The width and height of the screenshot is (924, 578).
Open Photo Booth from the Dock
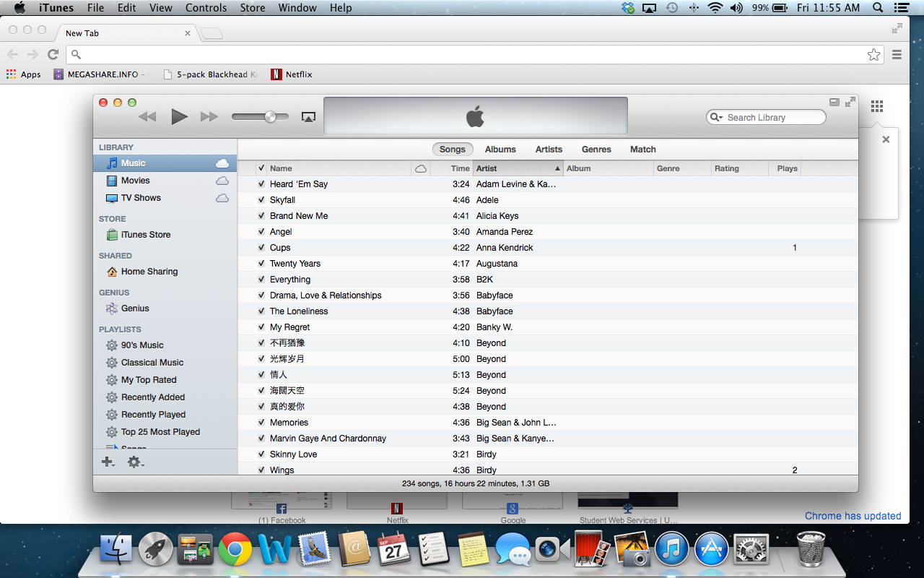coord(592,550)
